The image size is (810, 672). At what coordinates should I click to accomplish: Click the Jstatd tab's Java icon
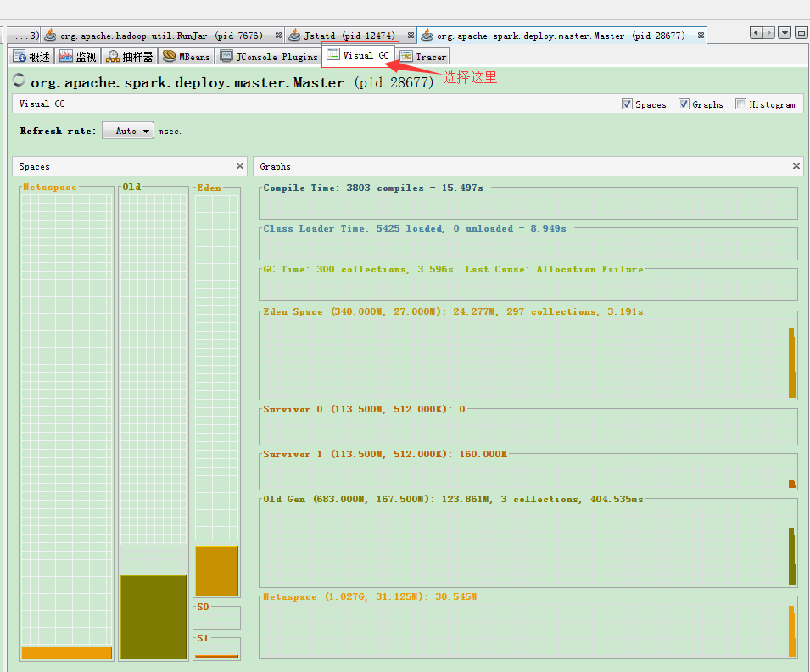294,36
